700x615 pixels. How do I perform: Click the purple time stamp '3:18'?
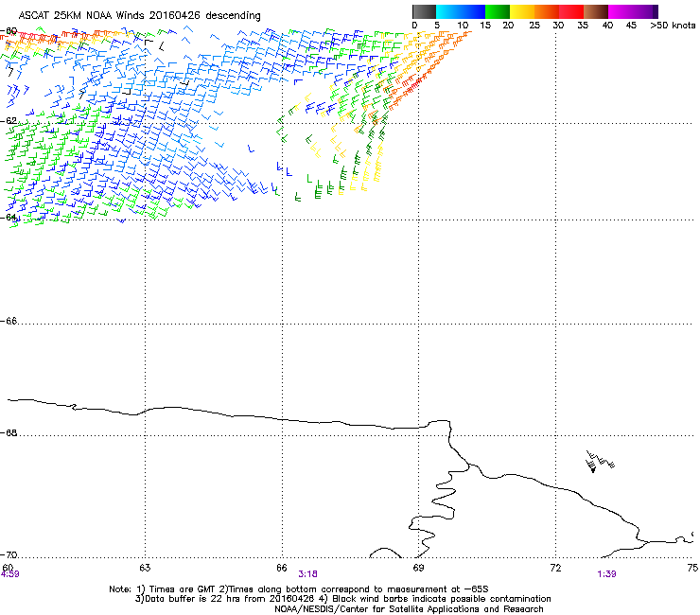click(308, 574)
